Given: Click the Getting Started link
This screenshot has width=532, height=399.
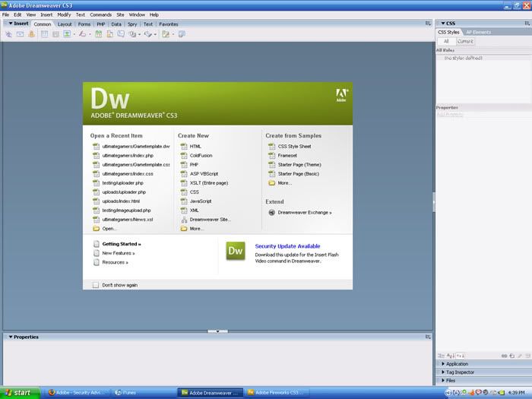Looking at the screenshot, I should [x=121, y=244].
